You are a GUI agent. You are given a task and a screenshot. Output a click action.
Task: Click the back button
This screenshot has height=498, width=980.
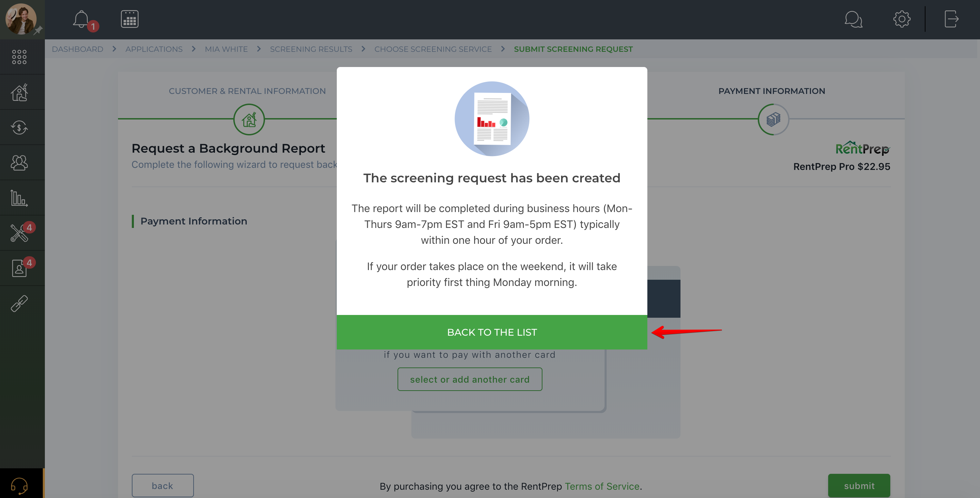coord(163,486)
